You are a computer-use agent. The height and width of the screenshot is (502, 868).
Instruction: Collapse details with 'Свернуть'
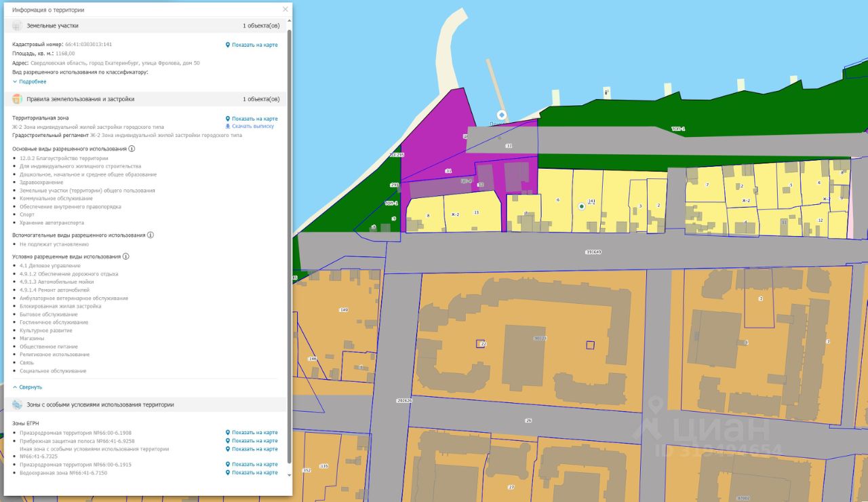[x=27, y=387]
